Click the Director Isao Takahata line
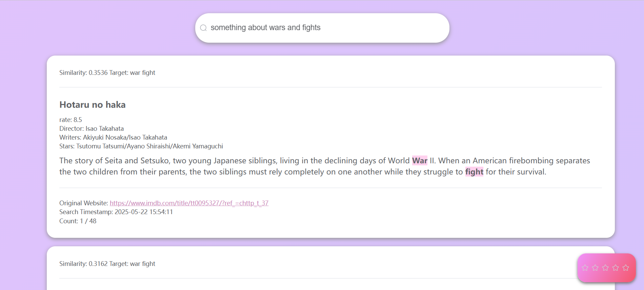Viewport: 644px width, 290px height. tap(92, 128)
